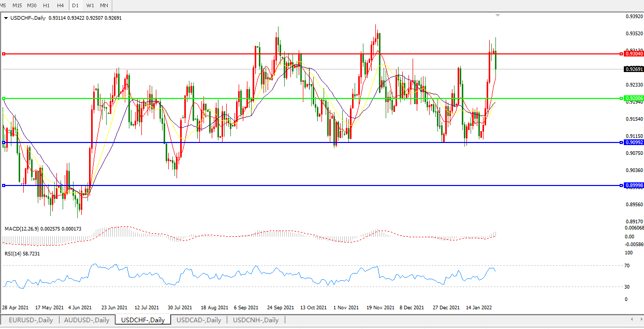Select the H1 timeframe button
The height and width of the screenshot is (329, 644).
(x=47, y=5)
